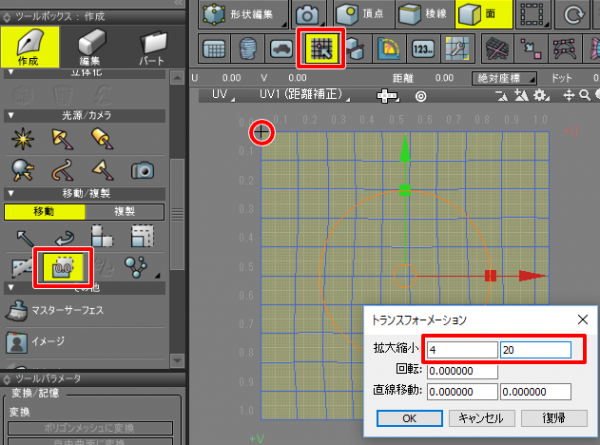Click the points with arrow icon
Viewport: 600px width, 445px height.
click(x=531, y=49)
